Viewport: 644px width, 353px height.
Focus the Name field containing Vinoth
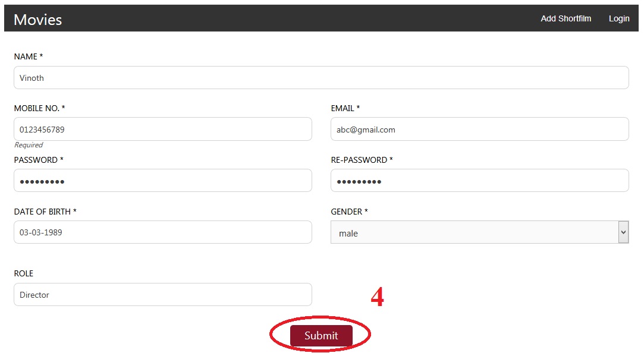(321, 78)
